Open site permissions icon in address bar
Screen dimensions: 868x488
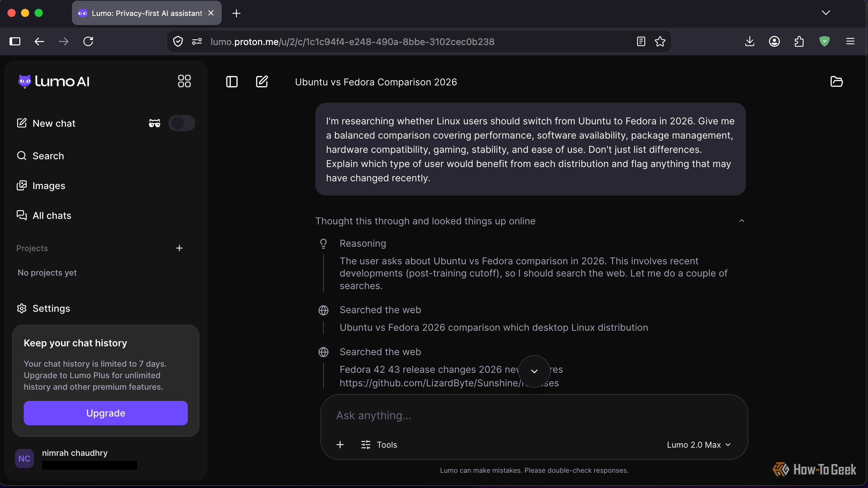click(197, 41)
